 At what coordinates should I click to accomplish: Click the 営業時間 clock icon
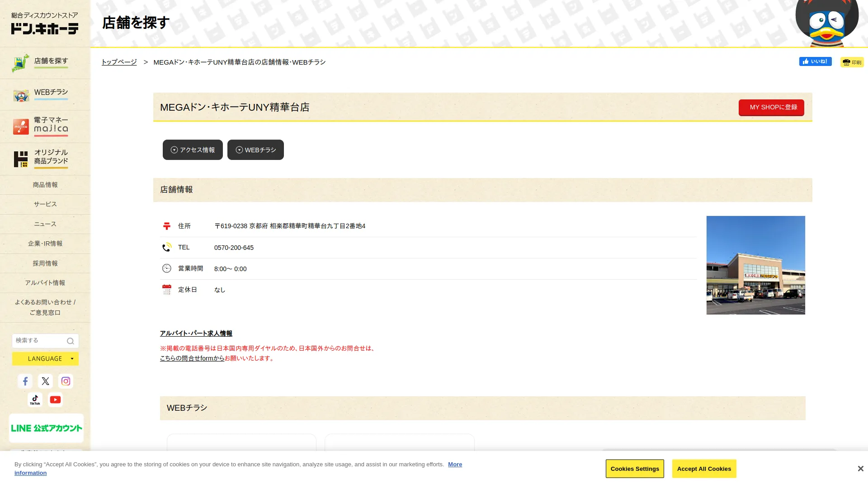pyautogui.click(x=167, y=268)
